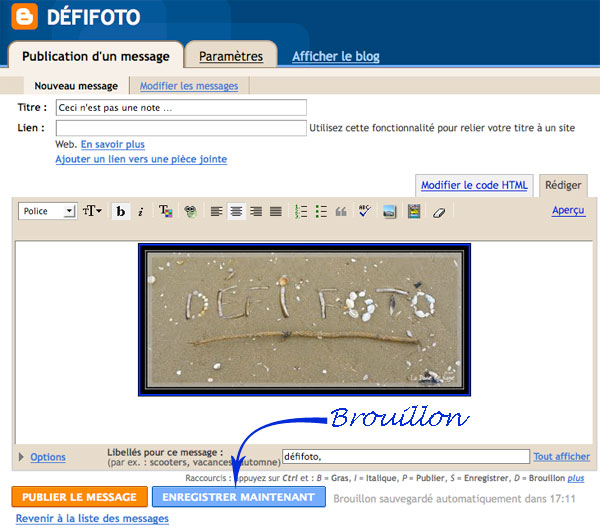Toggle italic formatting
600x532 pixels.
pos(141,211)
